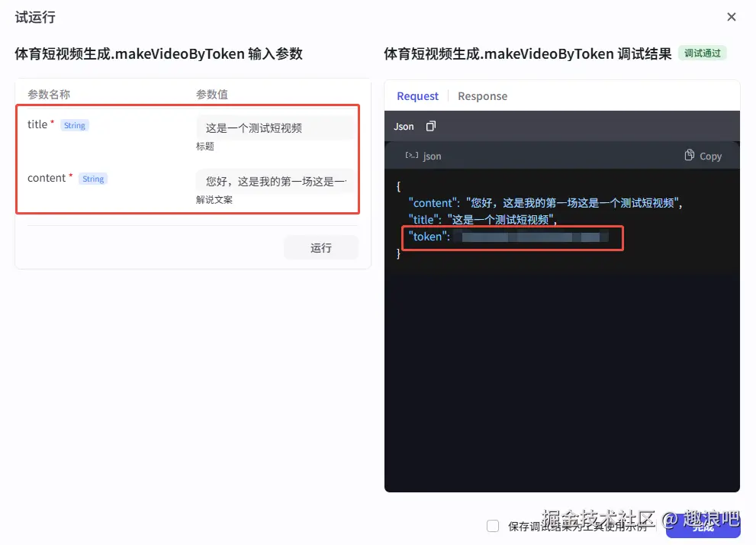Click the content parameter name label
This screenshot has height=545, width=756.
pos(47,178)
